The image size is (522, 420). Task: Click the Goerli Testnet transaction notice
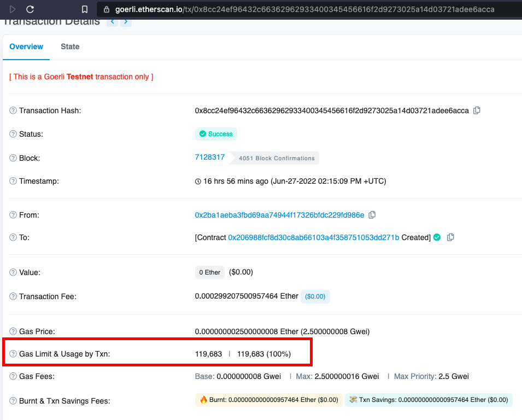pos(81,77)
